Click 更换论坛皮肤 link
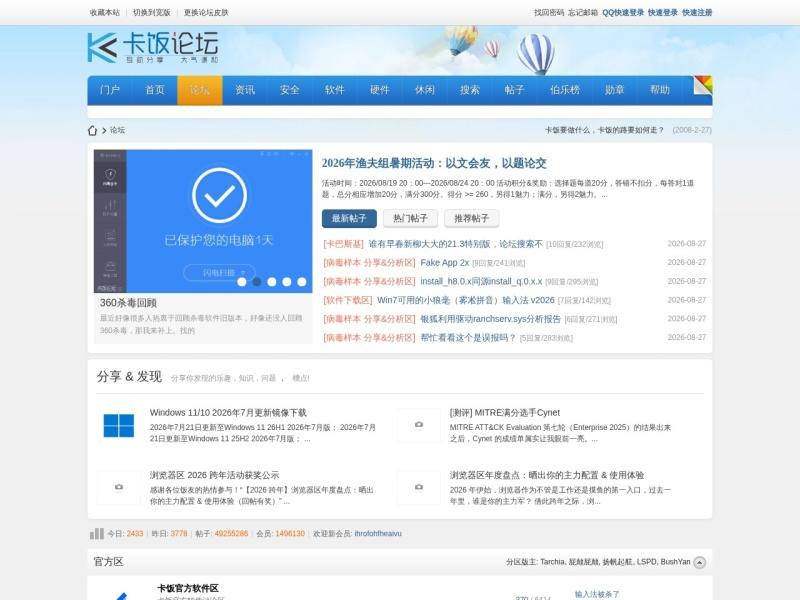The image size is (800, 600). [x=206, y=13]
